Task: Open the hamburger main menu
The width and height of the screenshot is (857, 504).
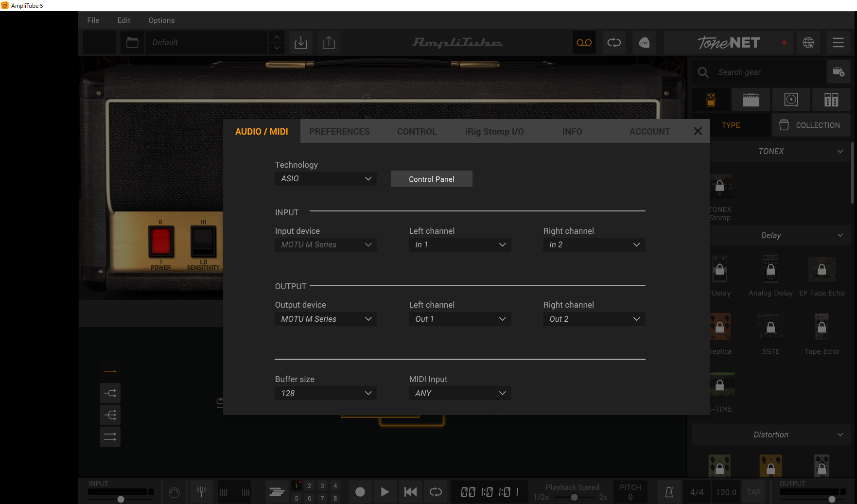Action: click(x=838, y=42)
